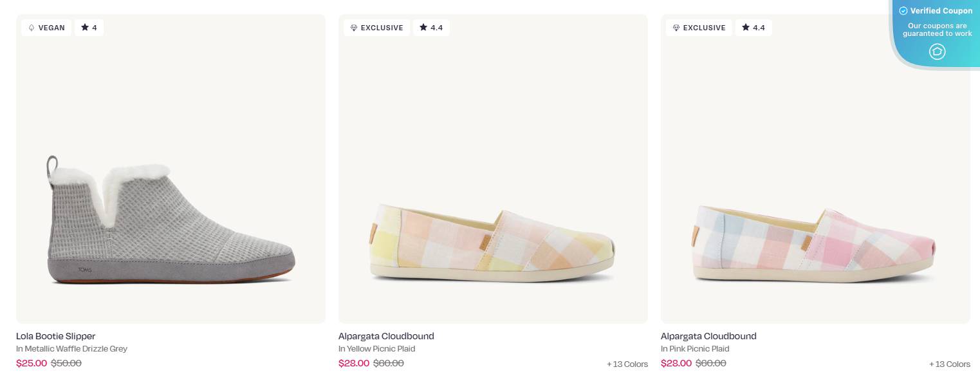Select the verified checkmark icon on coupon widget
The width and height of the screenshot is (980, 385).
pyautogui.click(x=903, y=11)
